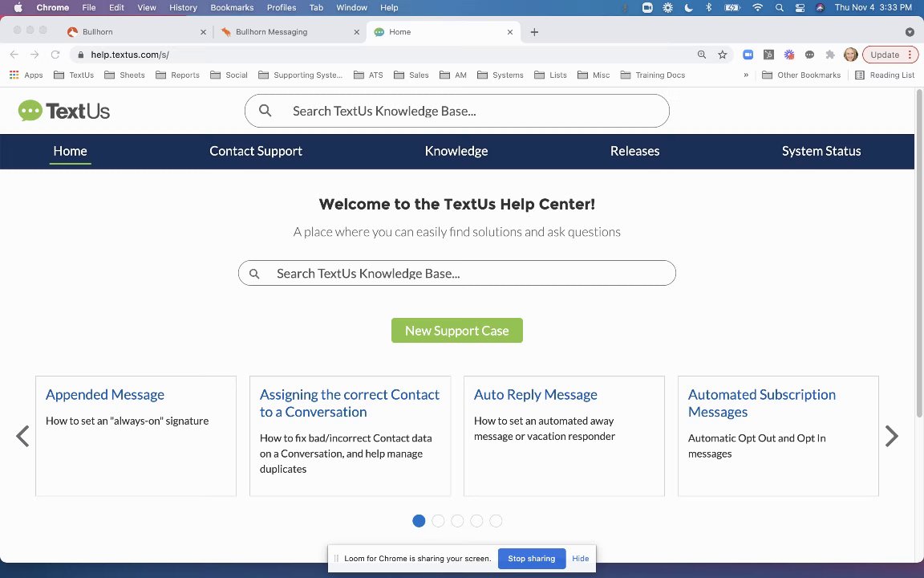Screen dimensions: 924x578
Task: Open the Other Bookmarks folder
Action: (x=801, y=75)
